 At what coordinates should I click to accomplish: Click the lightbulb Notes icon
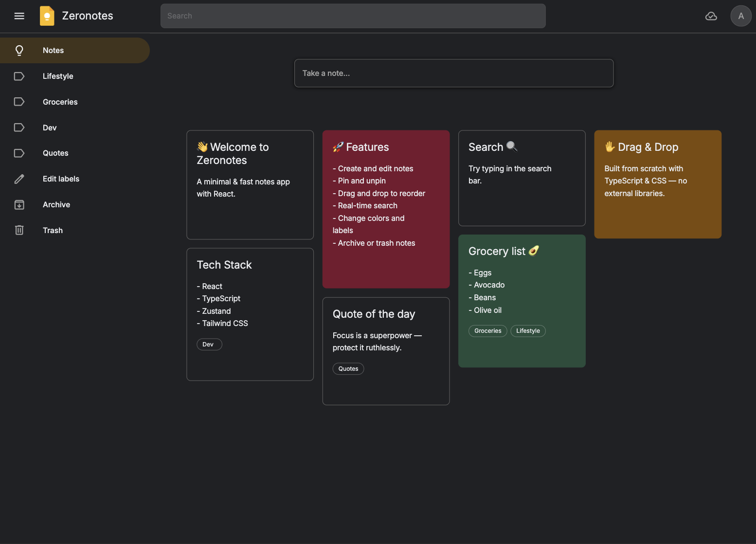19,51
